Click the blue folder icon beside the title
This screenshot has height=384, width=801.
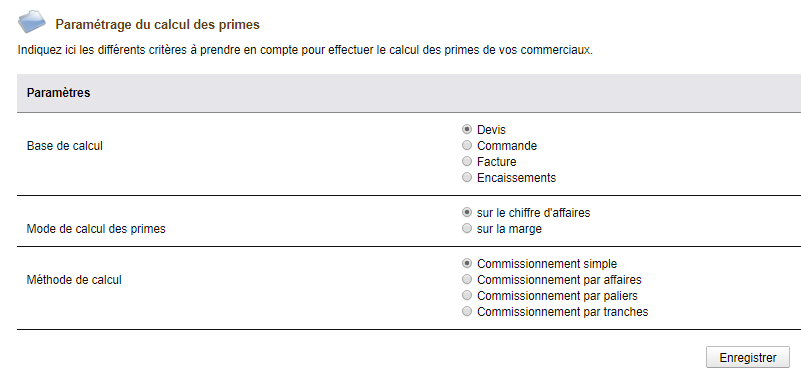[32, 22]
